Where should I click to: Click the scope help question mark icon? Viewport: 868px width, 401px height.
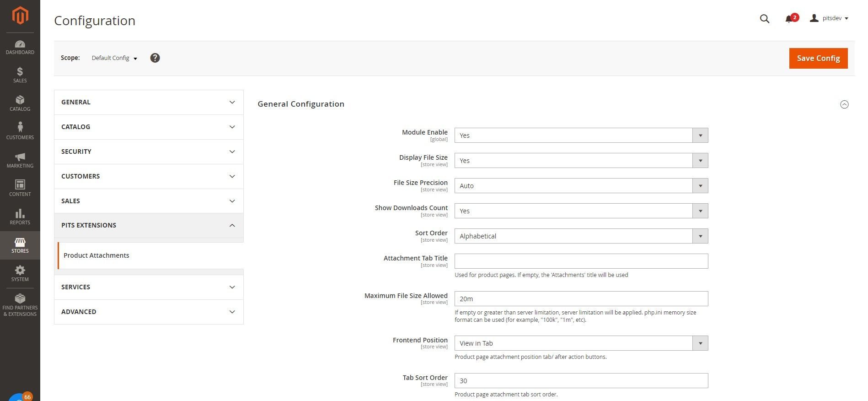click(x=155, y=58)
